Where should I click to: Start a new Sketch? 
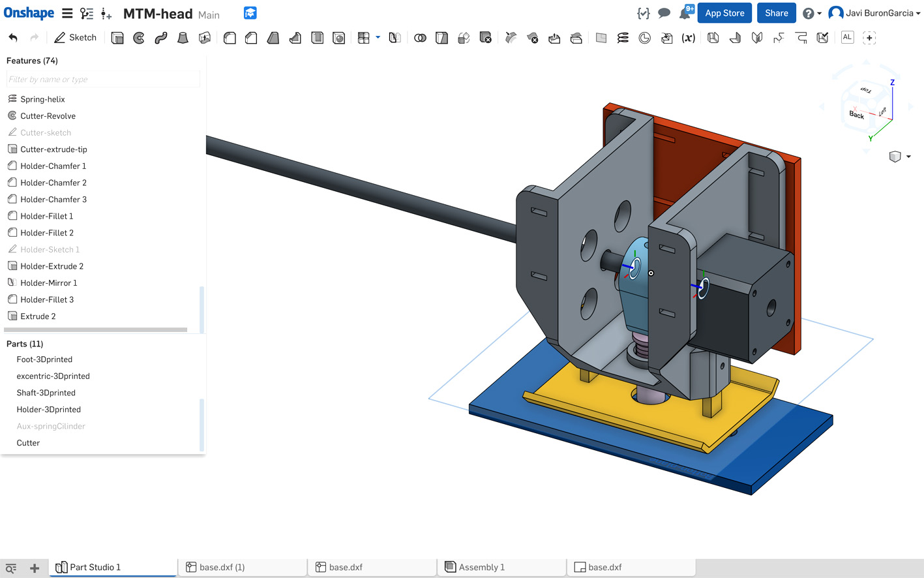pos(75,38)
